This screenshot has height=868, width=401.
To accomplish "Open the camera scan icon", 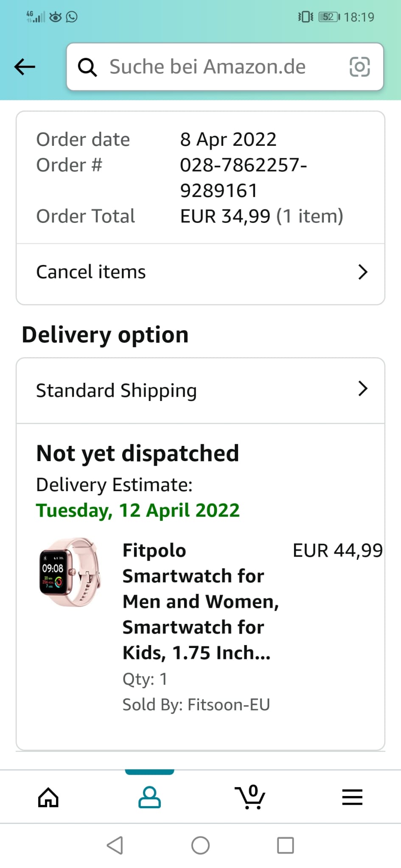I will point(359,67).
